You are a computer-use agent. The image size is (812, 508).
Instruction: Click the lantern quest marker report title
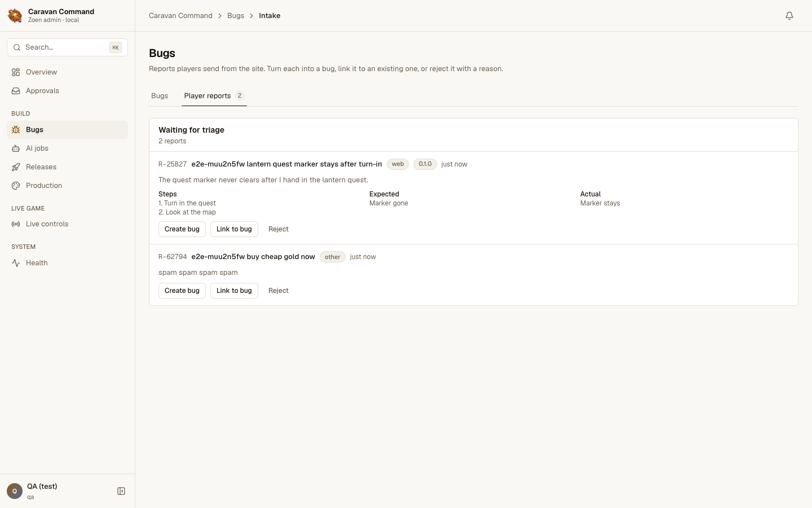286,164
